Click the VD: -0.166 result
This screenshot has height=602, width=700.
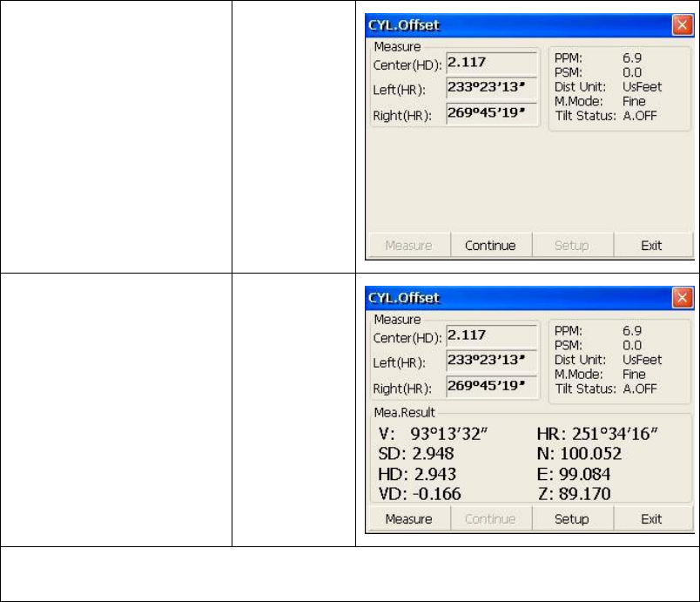[419, 494]
